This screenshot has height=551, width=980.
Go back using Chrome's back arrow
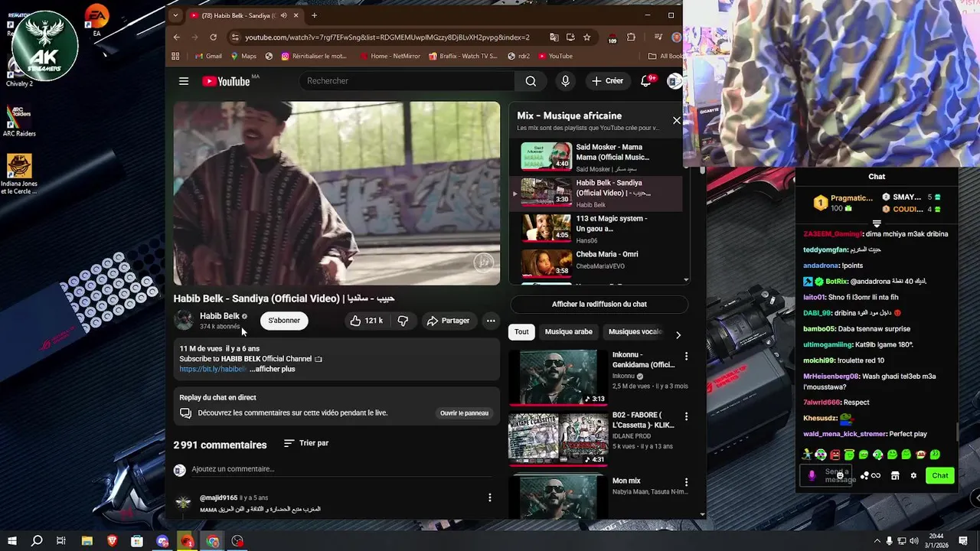click(177, 37)
